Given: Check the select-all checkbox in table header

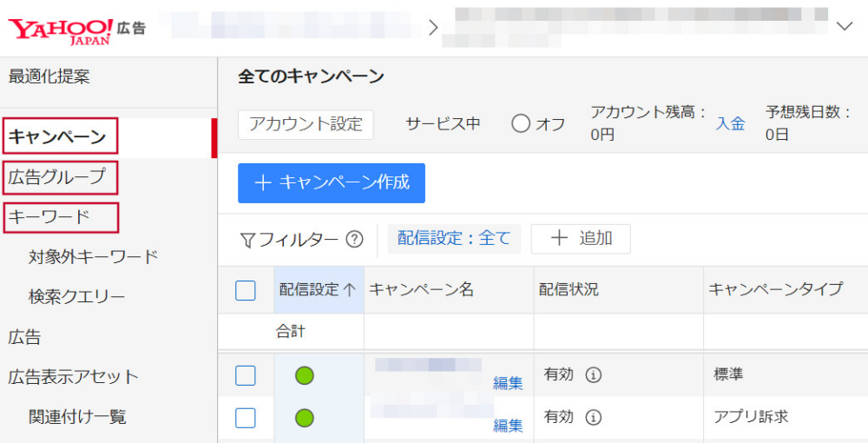Looking at the screenshot, I should point(246,290).
